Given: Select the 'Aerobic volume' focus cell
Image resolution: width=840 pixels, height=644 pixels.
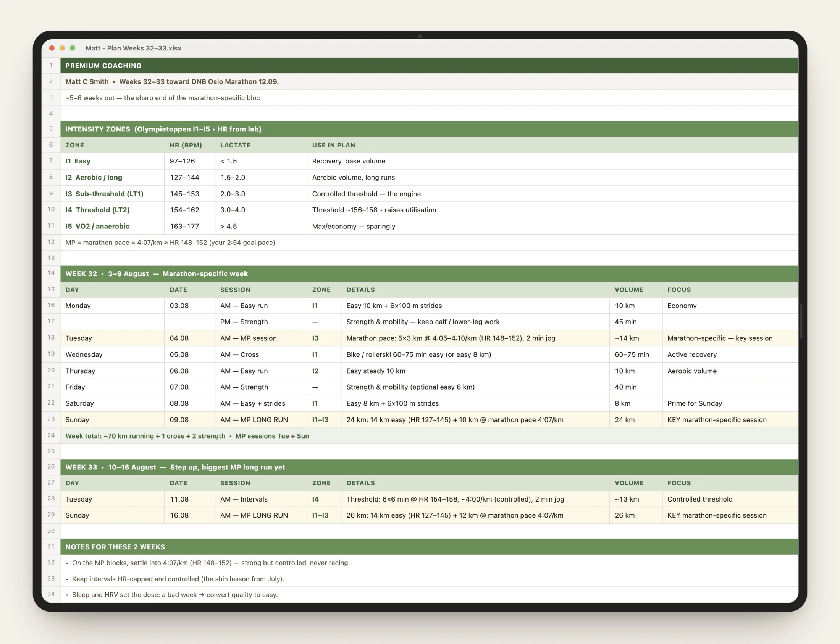Looking at the screenshot, I should 730,371.
